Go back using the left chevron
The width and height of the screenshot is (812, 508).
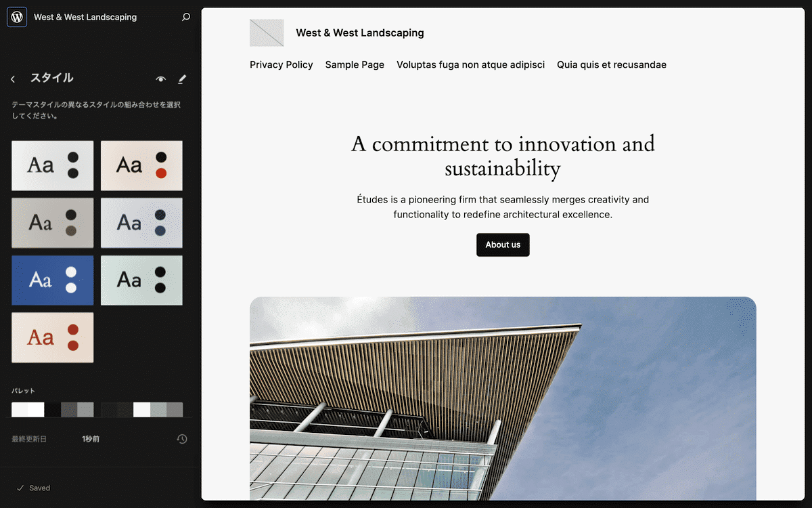pyautogui.click(x=13, y=79)
